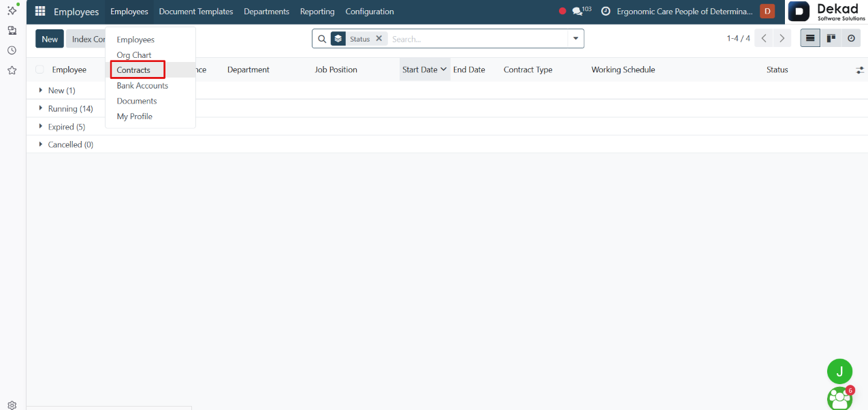Viewport: 868px width, 410px height.
Task: Sort by Contract Type column header
Action: point(528,69)
